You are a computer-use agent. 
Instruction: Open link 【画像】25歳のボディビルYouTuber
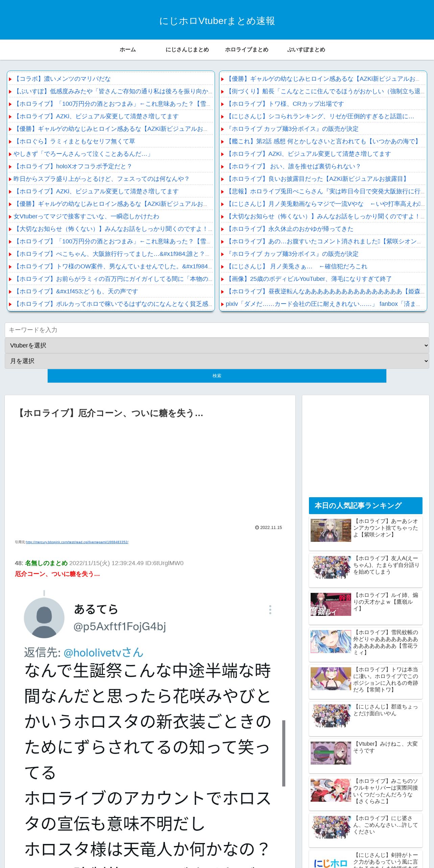[309, 279]
